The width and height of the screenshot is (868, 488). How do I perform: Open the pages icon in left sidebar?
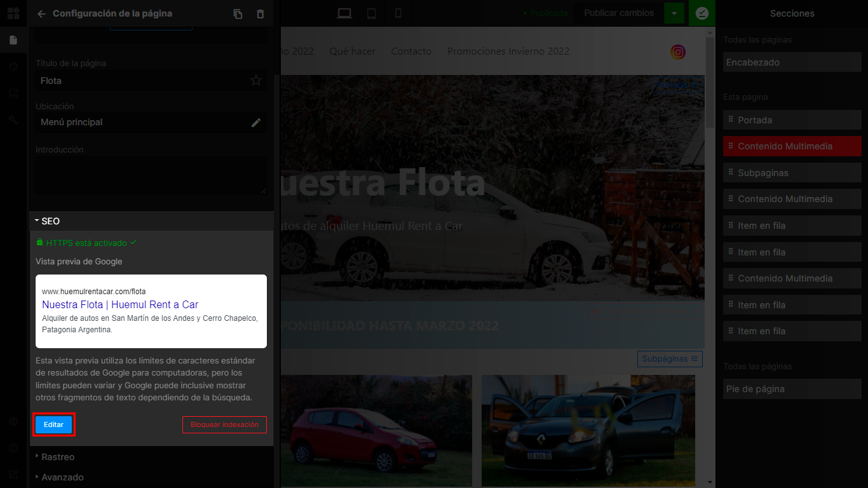tap(13, 40)
